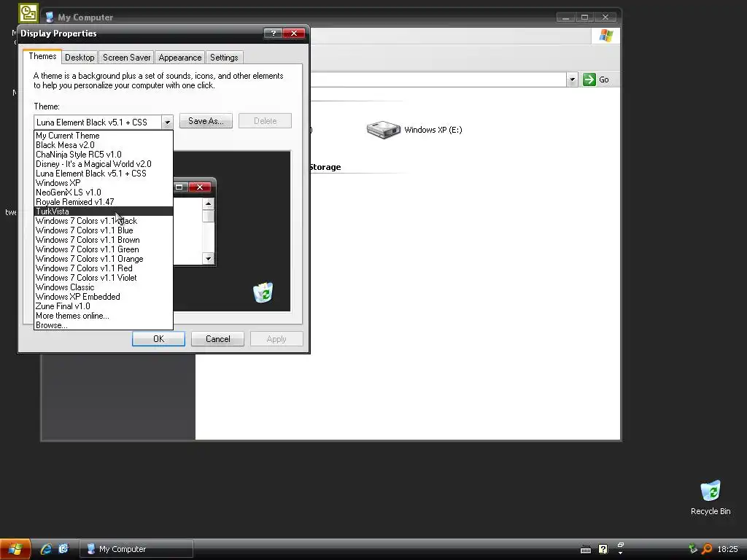Viewport: 747px width, 560px height.
Task: Choose Windows 7 Colors v1.1 Red
Action: (104, 268)
